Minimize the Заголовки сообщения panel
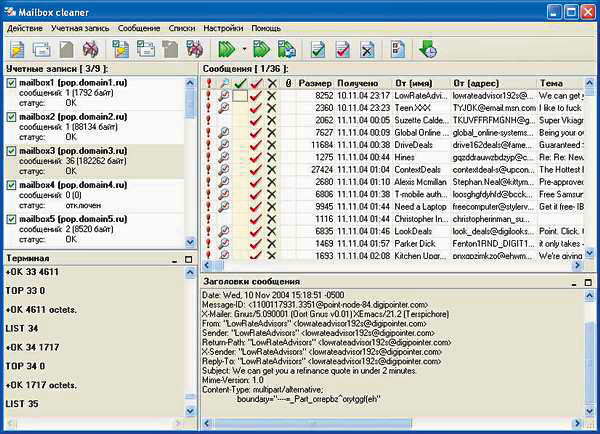 click(x=574, y=283)
